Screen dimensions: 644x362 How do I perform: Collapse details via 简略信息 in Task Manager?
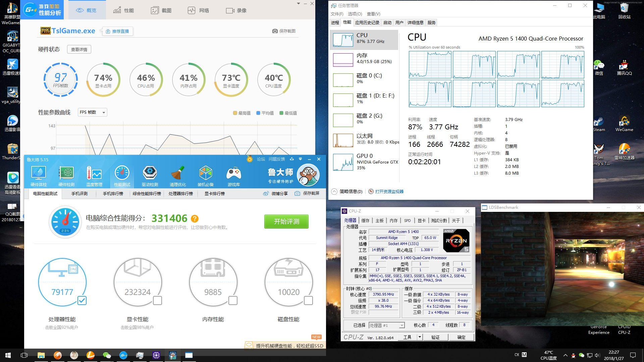pyautogui.click(x=347, y=192)
